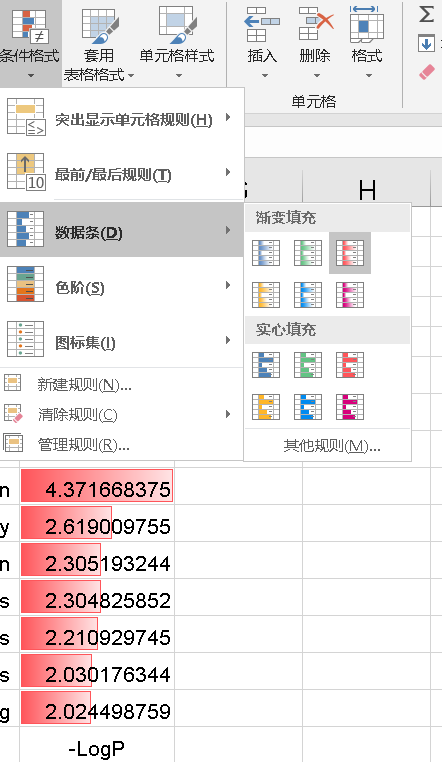Click arrow beside 图标集(I)
The width and height of the screenshot is (442, 762).
[228, 340]
